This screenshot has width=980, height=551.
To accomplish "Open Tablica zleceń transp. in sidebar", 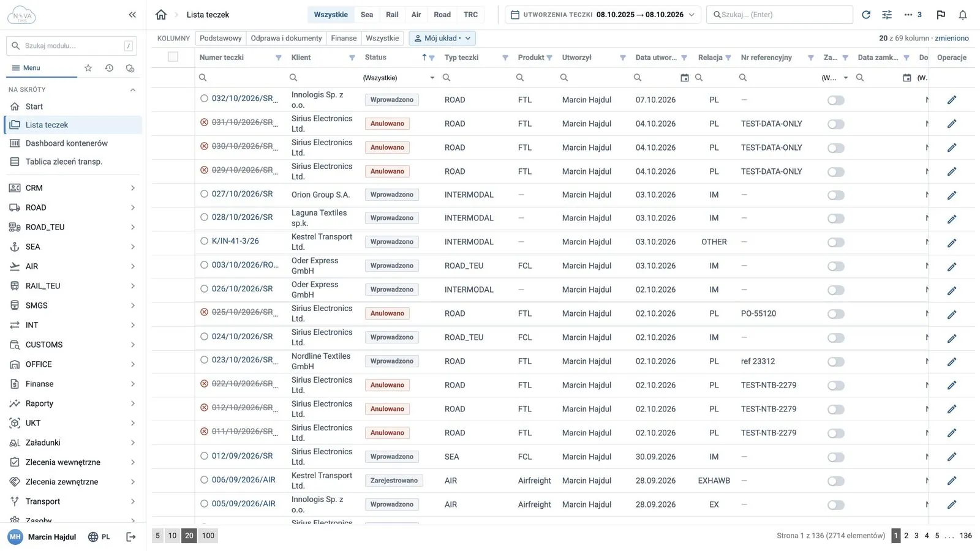I will tap(73, 162).
